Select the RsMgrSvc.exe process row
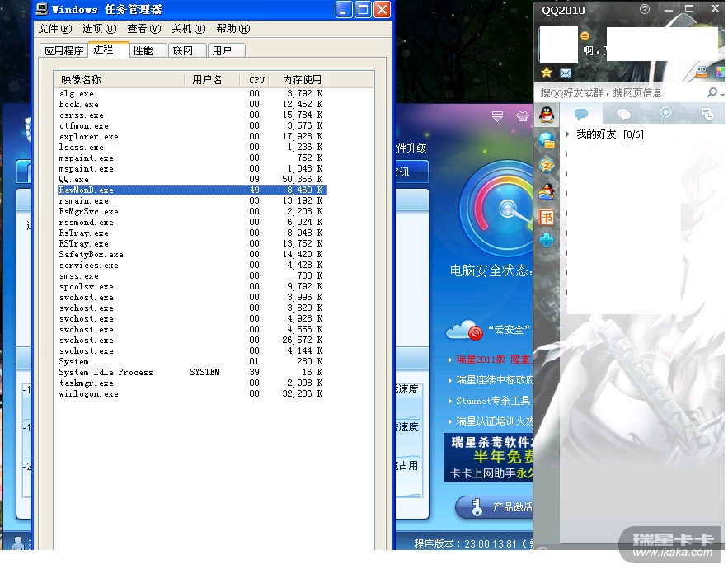 [192, 211]
